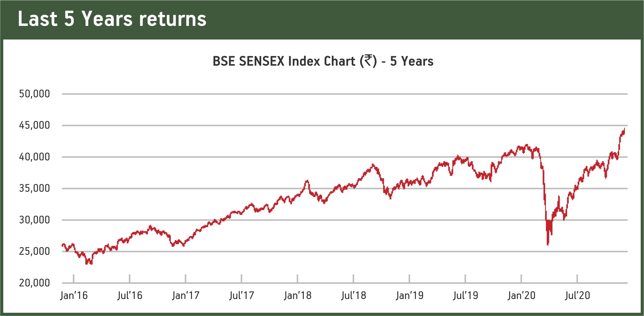Click the Jan'16 x-axis label
This screenshot has width=644, height=316.
point(74,296)
